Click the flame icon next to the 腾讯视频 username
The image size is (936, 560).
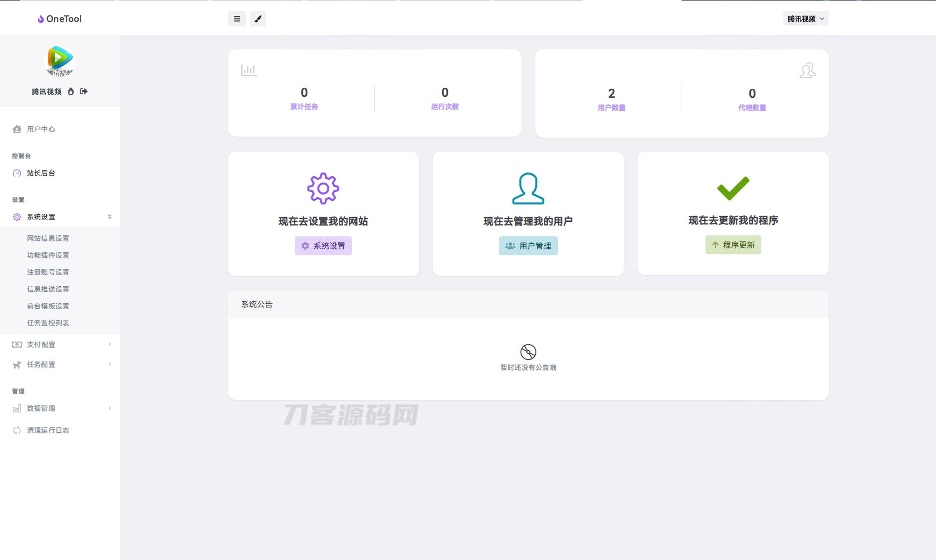coord(71,91)
